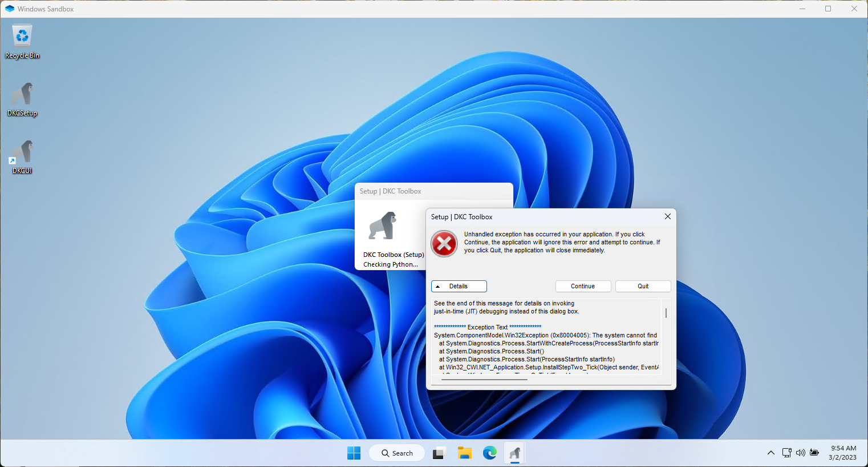Viewport: 868px width, 467px height.
Task: Select the DKCSetup desktop icon
Action: click(22, 99)
